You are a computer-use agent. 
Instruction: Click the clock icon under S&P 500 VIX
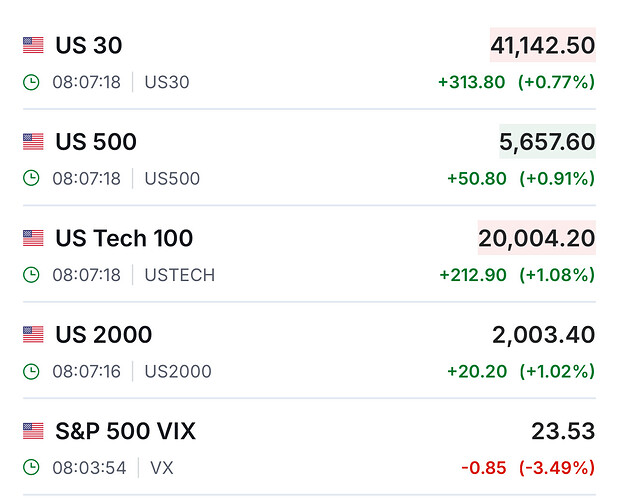pyautogui.click(x=31, y=467)
